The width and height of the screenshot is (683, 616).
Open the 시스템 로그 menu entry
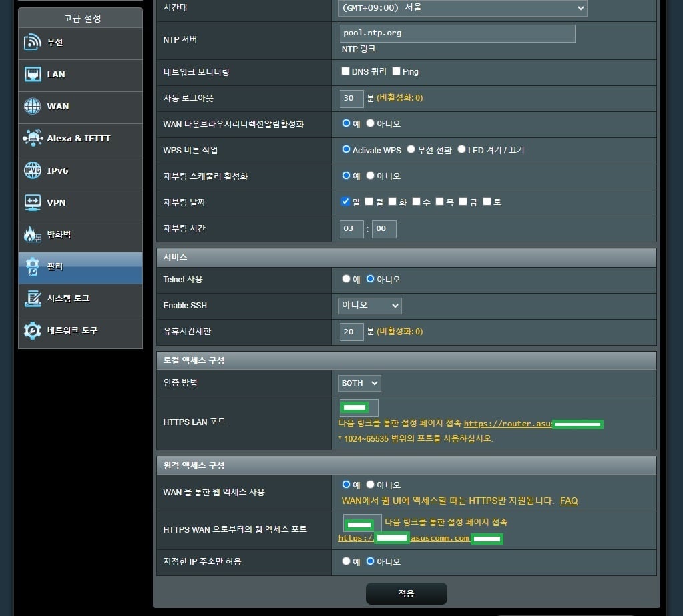(x=81, y=300)
